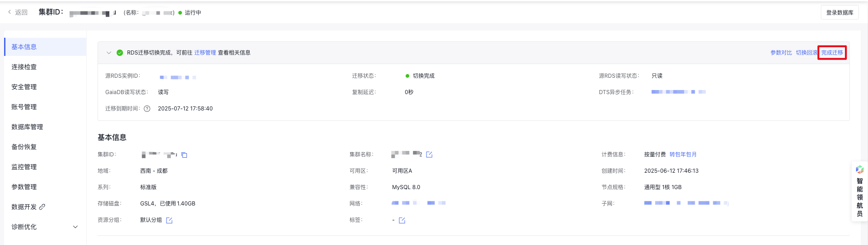Screen dimensions: 868x245
Task: Click the back arrow 返回
Action: tap(18, 12)
